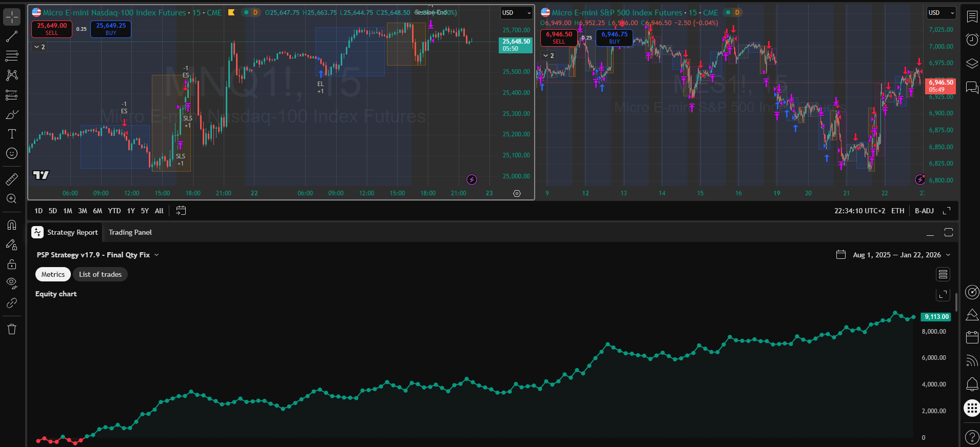The height and width of the screenshot is (447, 980).
Task: Open the forecasting and measurement tools
Action: click(x=12, y=95)
